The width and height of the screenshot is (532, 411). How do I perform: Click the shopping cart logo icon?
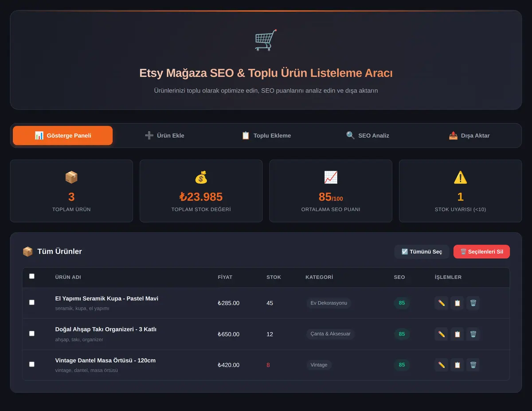tap(266, 40)
